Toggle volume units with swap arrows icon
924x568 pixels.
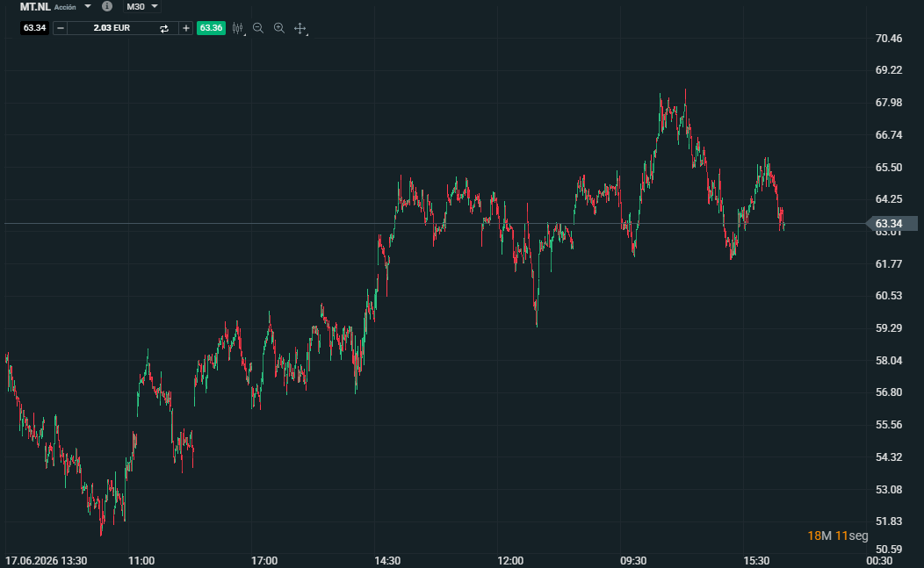pos(164,28)
